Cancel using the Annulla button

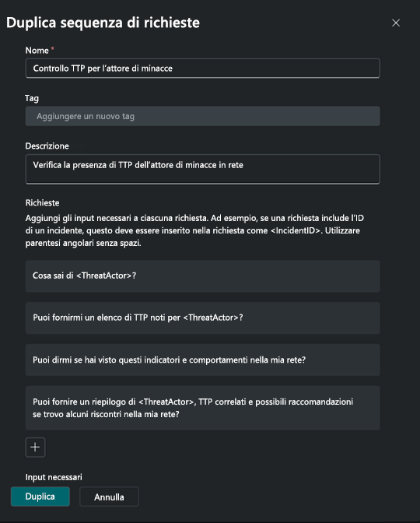(109, 497)
